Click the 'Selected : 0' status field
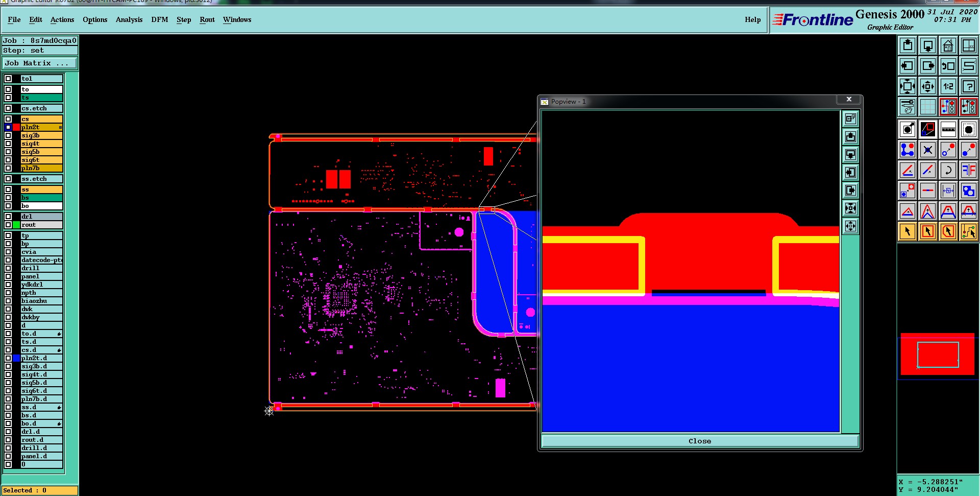 [40, 490]
